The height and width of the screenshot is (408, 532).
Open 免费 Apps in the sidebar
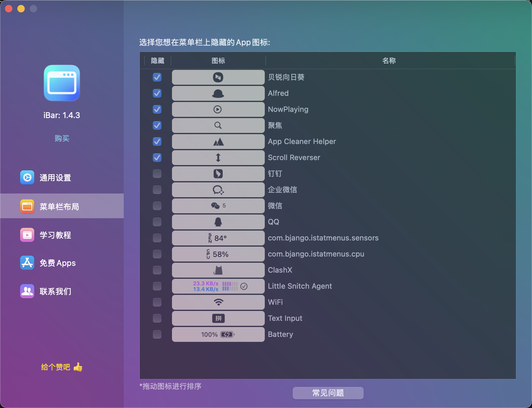(x=62, y=263)
